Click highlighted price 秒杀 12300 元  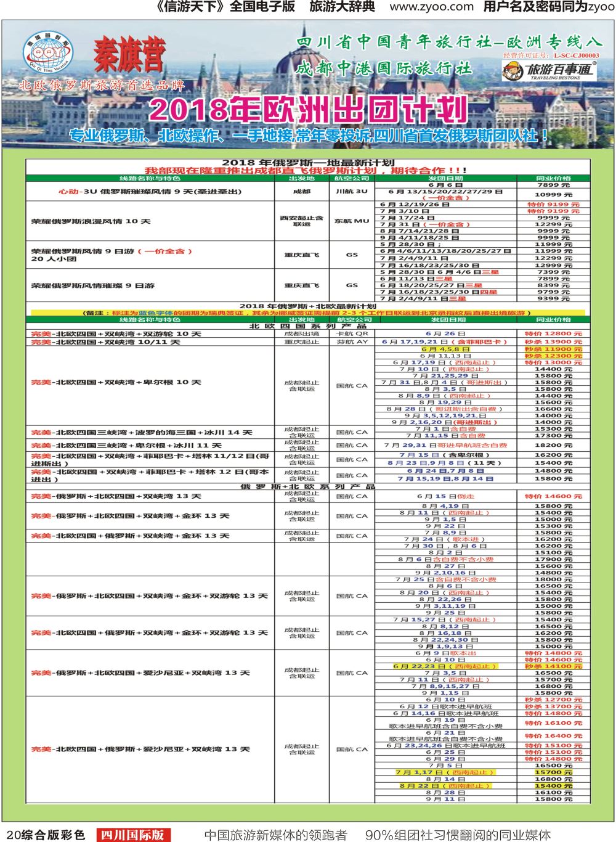(x=553, y=356)
